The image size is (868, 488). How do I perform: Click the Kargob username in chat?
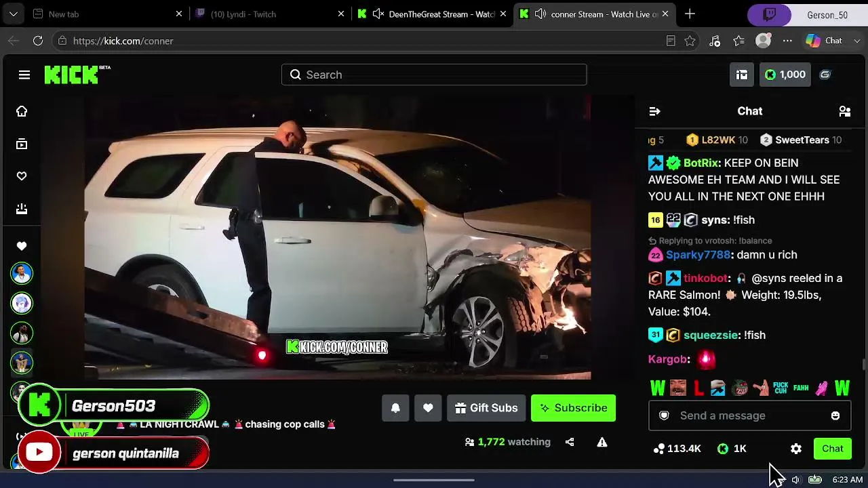pyautogui.click(x=667, y=360)
